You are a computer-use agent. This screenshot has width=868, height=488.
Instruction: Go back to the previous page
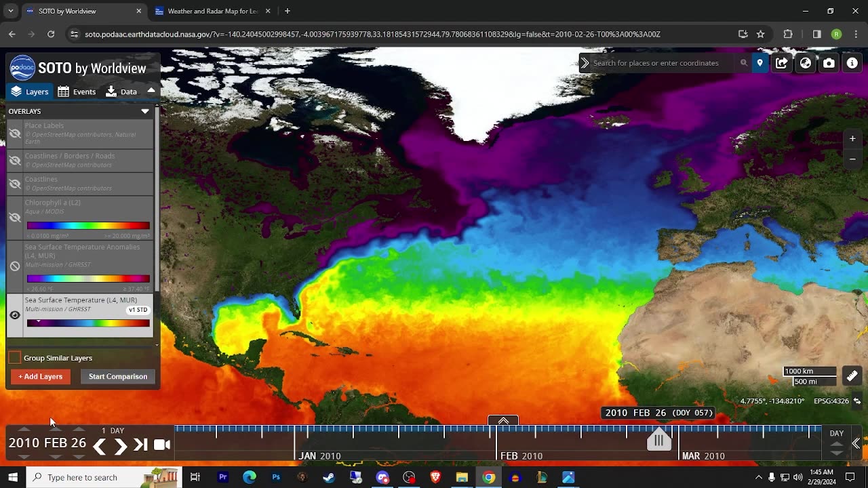(12, 34)
